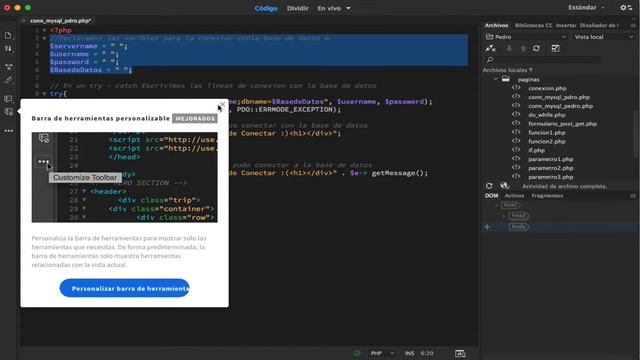Viewport: 640px width, 360px height.
Task: Open the Pedro site dropdown
Action: 526,37
